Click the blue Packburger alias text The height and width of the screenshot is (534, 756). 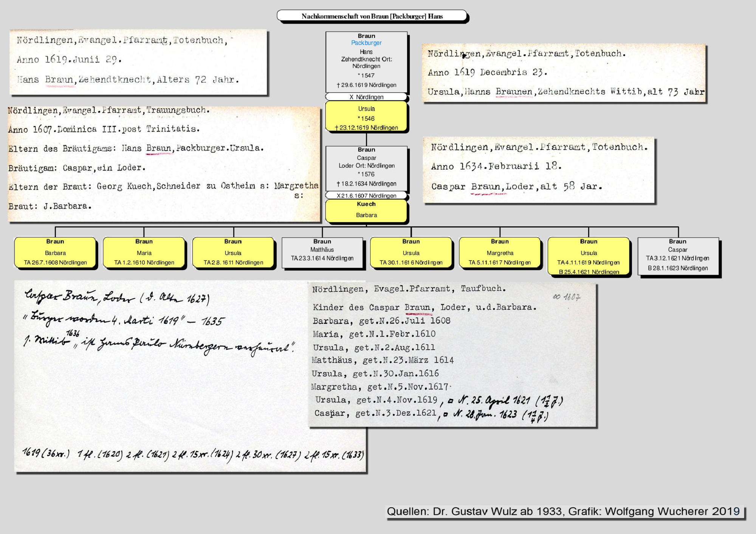click(x=366, y=43)
